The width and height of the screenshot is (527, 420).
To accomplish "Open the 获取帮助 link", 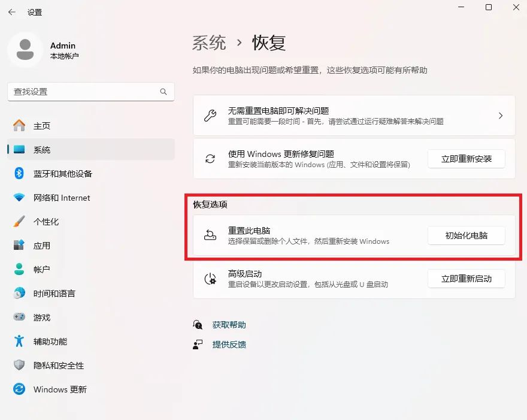I will pos(229,325).
